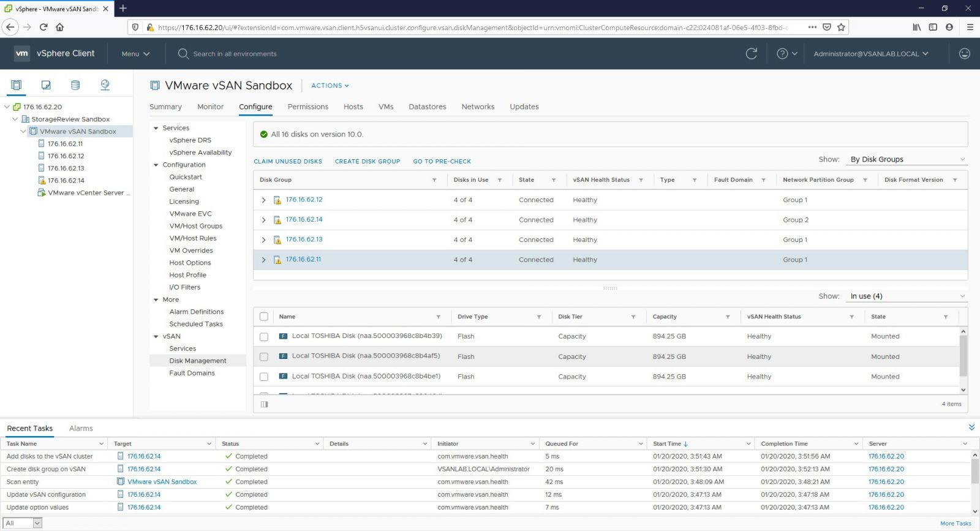Toggle the select-all checkbox in Name header
This screenshot has height=531, width=980.
(264, 317)
